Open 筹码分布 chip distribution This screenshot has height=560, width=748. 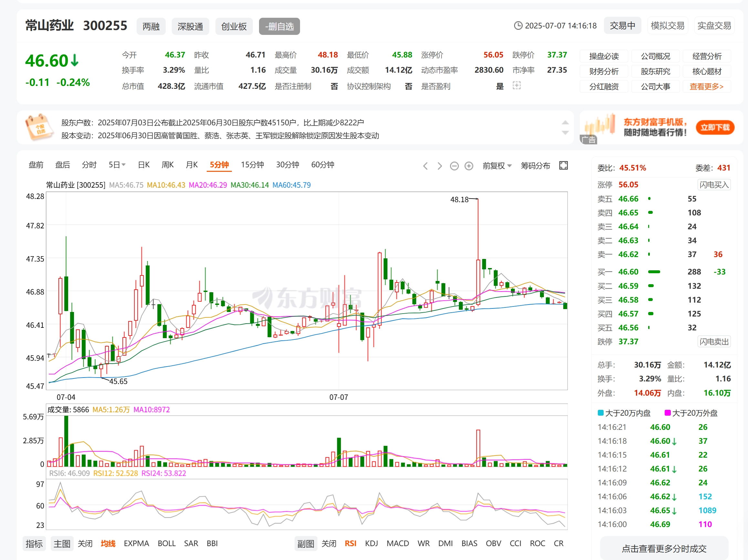point(535,165)
